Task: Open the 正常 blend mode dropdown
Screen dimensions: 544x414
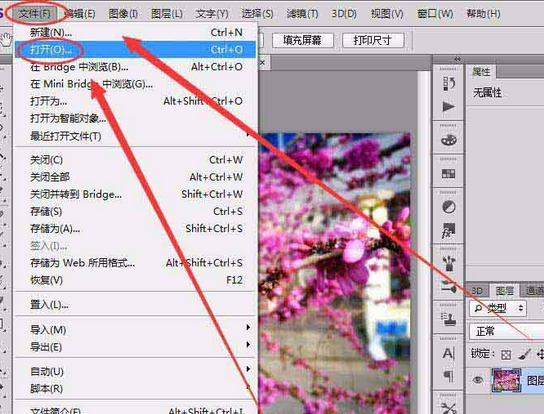Action: (x=507, y=332)
